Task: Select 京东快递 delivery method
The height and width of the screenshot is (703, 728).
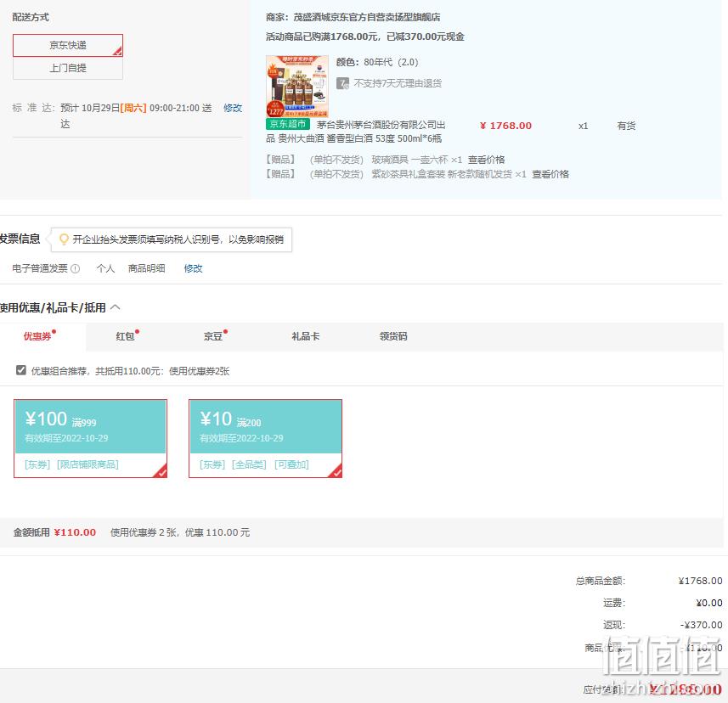Action: [68, 45]
